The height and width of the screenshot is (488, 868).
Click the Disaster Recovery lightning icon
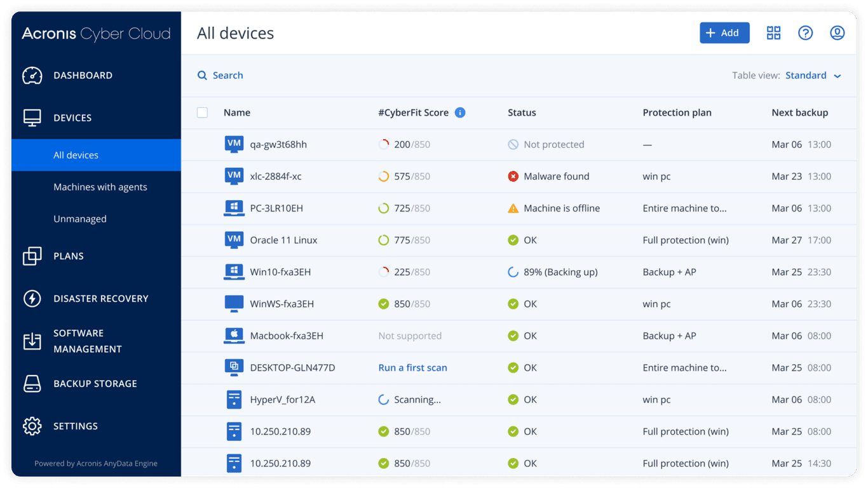click(32, 299)
